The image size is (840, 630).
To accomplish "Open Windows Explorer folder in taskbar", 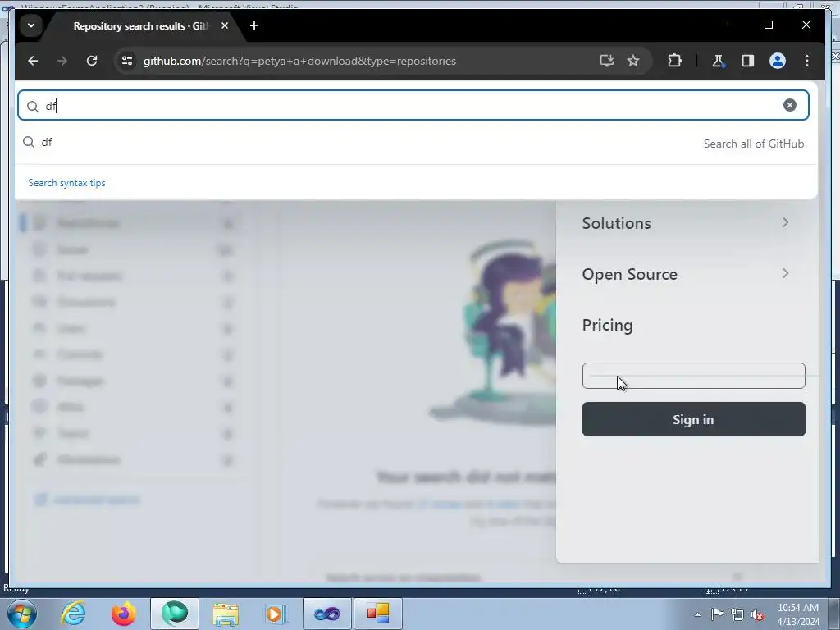I will pos(226,614).
